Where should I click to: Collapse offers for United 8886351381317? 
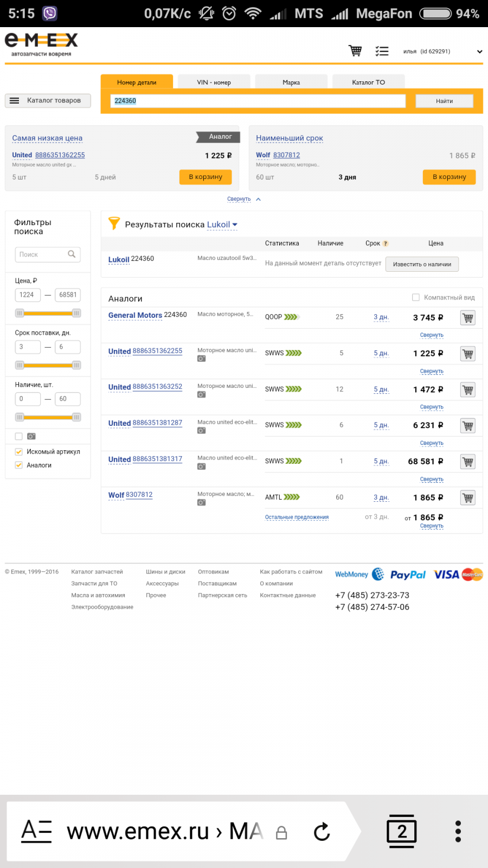(x=432, y=480)
